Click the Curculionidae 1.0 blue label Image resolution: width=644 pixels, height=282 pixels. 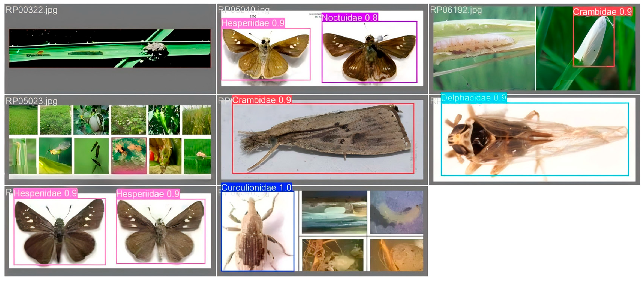(x=256, y=187)
